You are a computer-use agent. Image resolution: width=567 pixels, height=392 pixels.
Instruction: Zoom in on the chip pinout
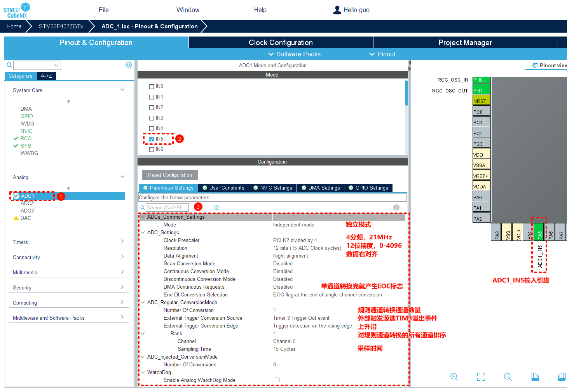(454, 376)
